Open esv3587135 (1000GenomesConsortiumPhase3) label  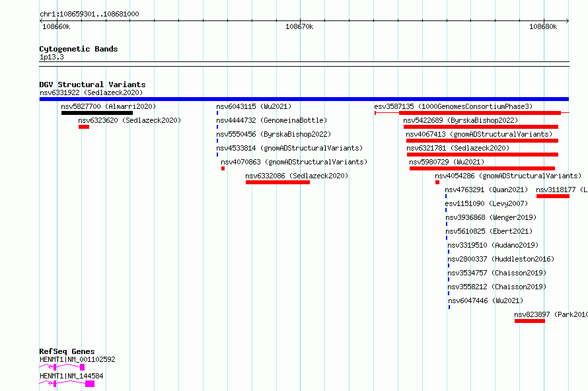[x=453, y=106]
